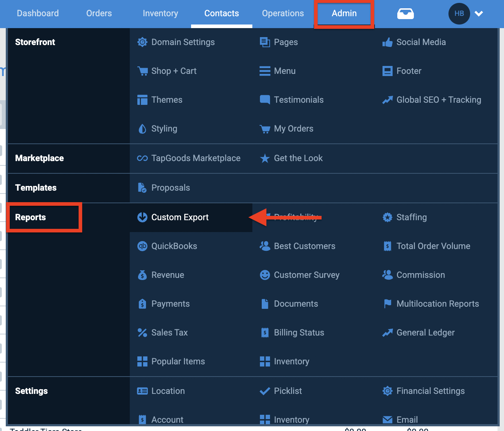Click the Multilocation Reports flag icon
504x431 pixels.
388,304
